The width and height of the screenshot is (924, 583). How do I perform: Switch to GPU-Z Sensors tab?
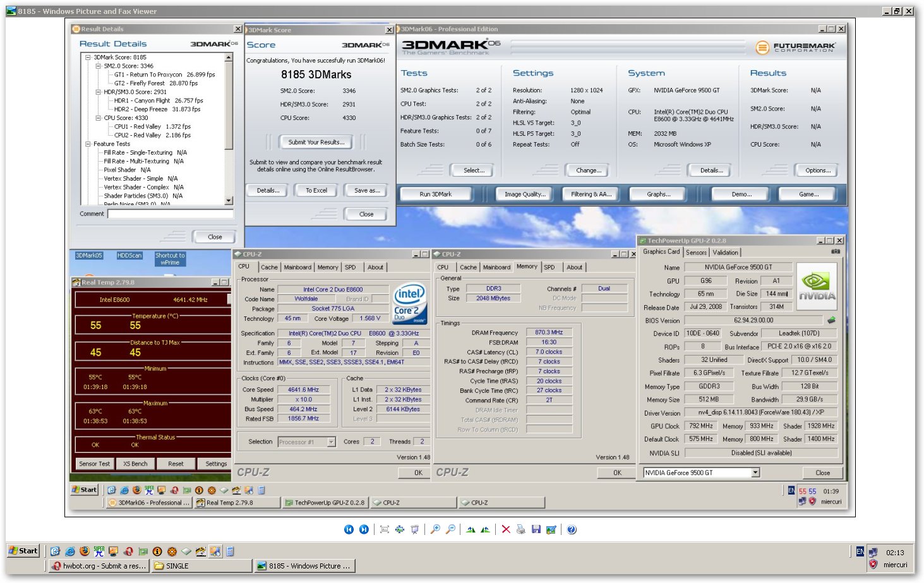pyautogui.click(x=696, y=252)
